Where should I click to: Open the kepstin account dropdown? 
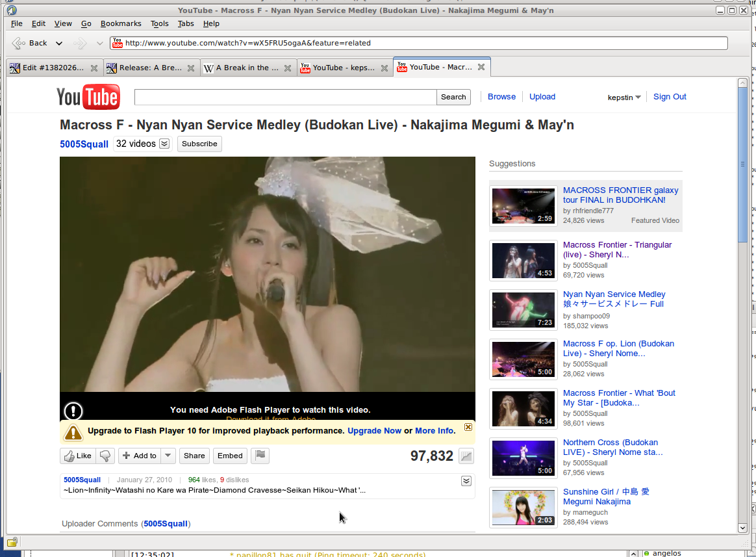624,97
